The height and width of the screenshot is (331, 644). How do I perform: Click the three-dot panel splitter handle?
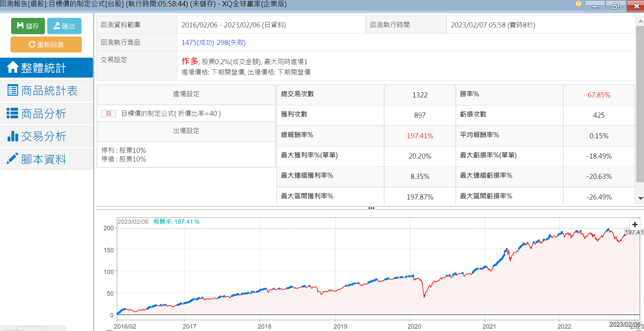coord(371,208)
